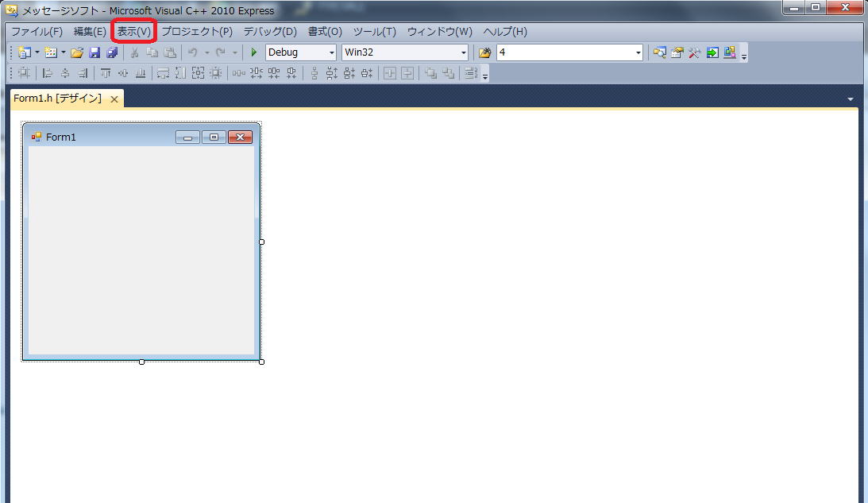868x503 pixels.
Task: Open the 書式(O) menu
Action: [x=325, y=32]
